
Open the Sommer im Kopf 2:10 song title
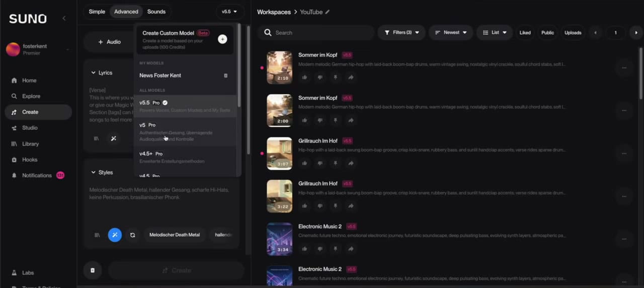click(x=318, y=55)
